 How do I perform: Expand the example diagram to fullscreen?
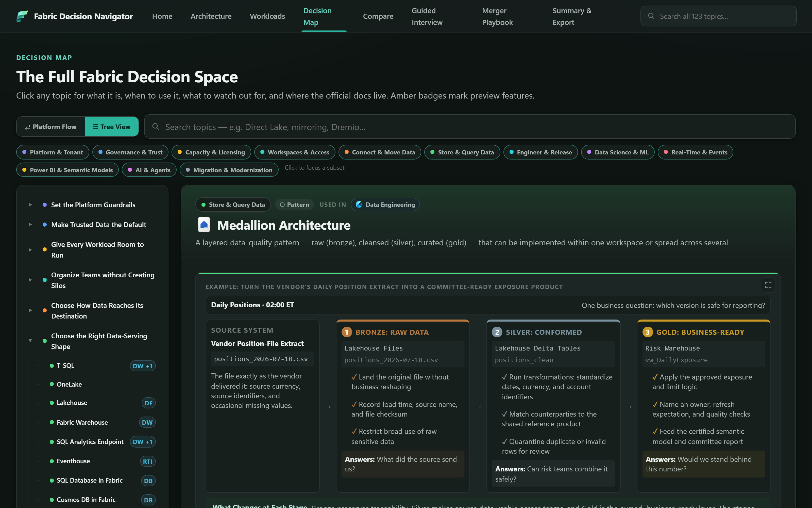pyautogui.click(x=768, y=285)
